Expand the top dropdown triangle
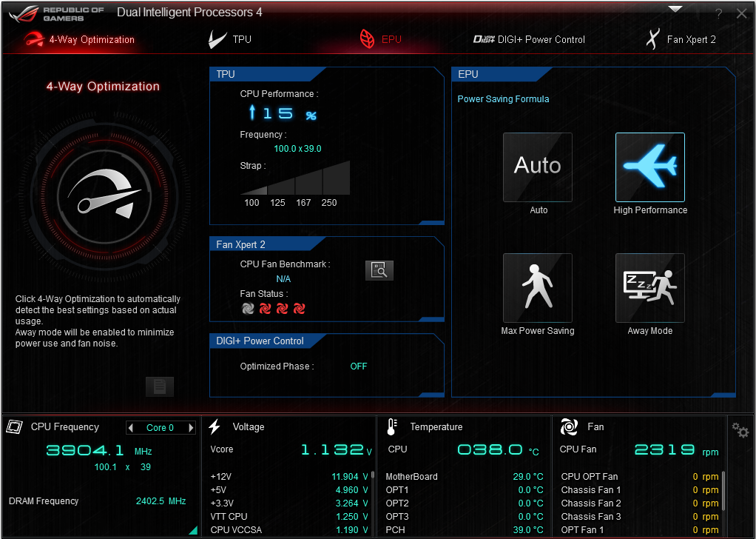Screen dimensions: 756x539 click(675, 10)
